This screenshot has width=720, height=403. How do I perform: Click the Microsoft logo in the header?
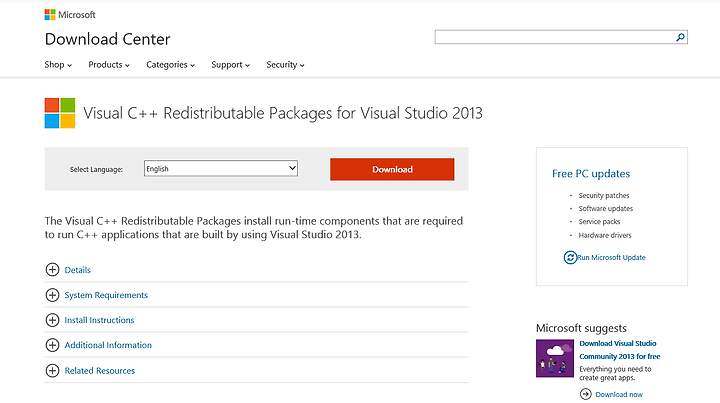pyautogui.click(x=70, y=15)
